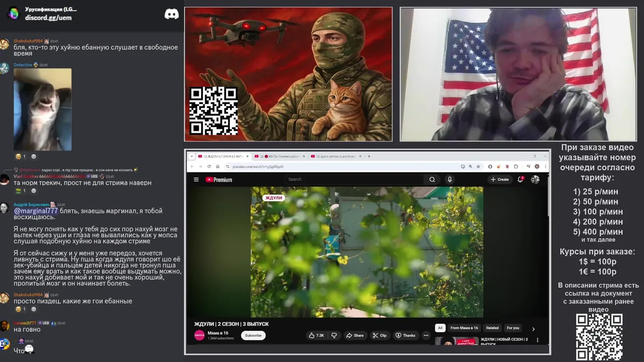Click the server avatar next to Урусификация
The height and width of the screenshot is (362, 644).
[x=14, y=13]
